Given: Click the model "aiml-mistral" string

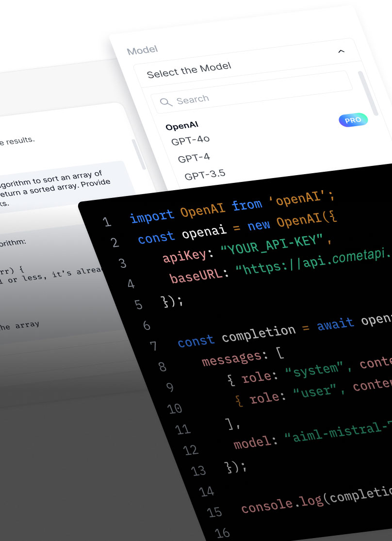Looking at the screenshot, I should [338, 431].
